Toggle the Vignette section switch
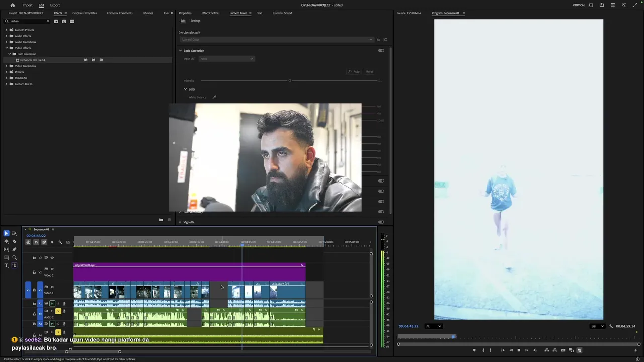This screenshot has height=362, width=644. click(381, 222)
